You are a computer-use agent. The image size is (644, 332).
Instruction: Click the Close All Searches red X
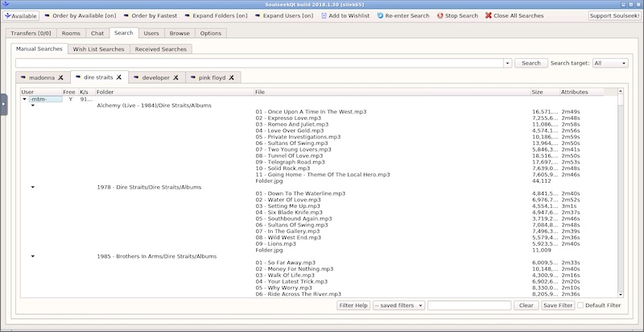click(x=489, y=15)
